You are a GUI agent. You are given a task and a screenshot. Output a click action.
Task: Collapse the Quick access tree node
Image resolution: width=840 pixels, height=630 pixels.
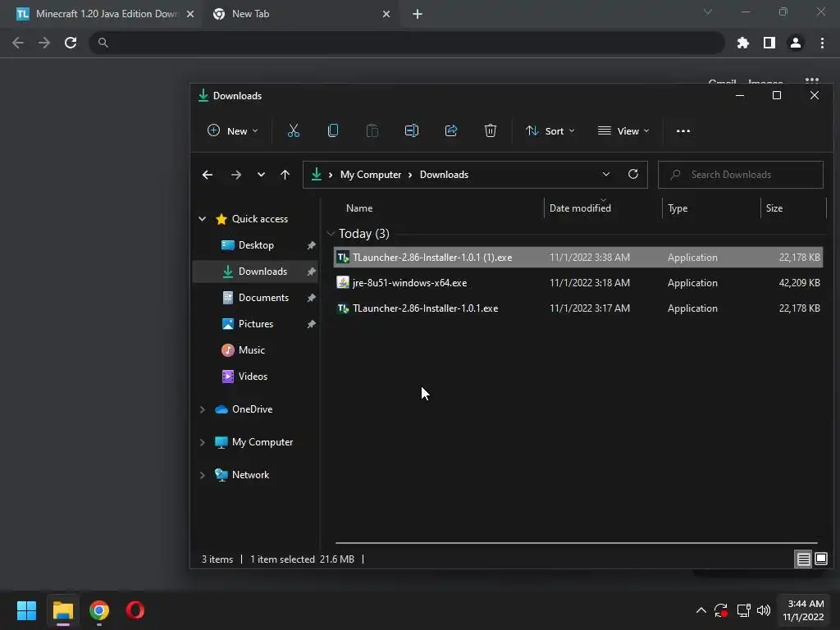[x=202, y=218]
